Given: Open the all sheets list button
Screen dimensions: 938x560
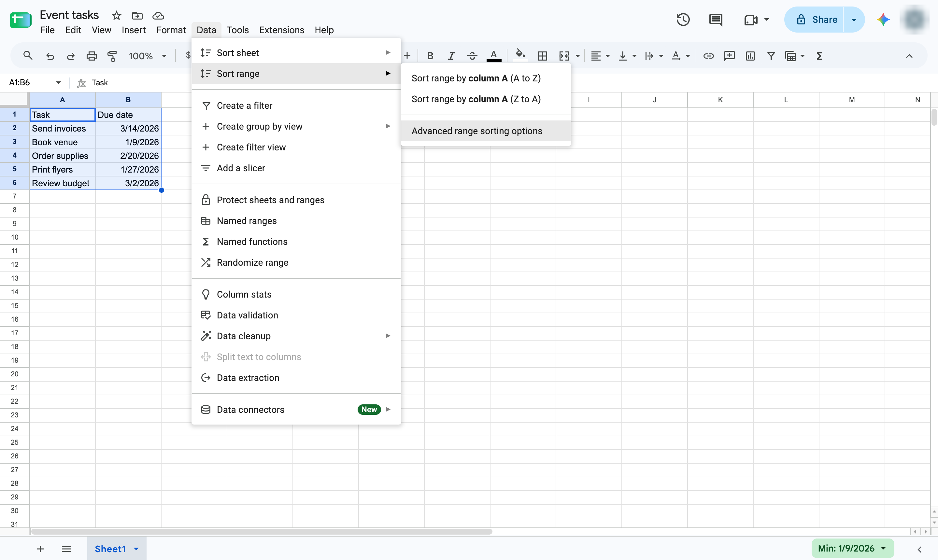Looking at the screenshot, I should click(66, 549).
